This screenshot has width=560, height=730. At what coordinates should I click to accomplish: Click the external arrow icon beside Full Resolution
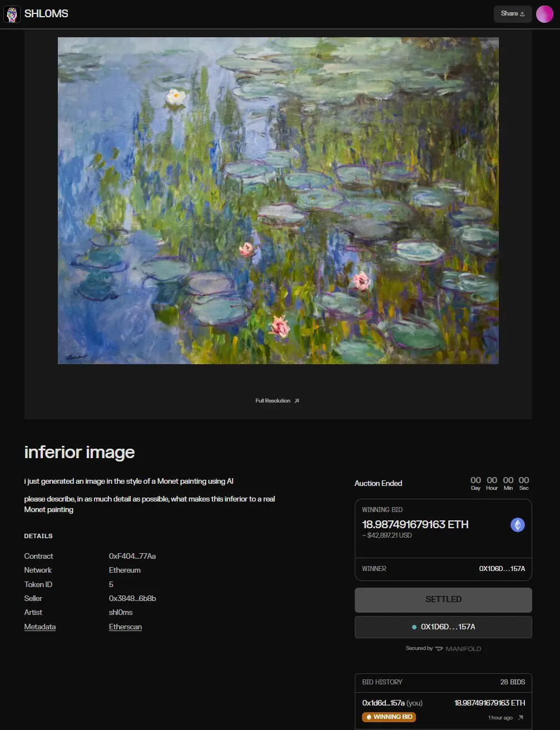[x=296, y=400]
